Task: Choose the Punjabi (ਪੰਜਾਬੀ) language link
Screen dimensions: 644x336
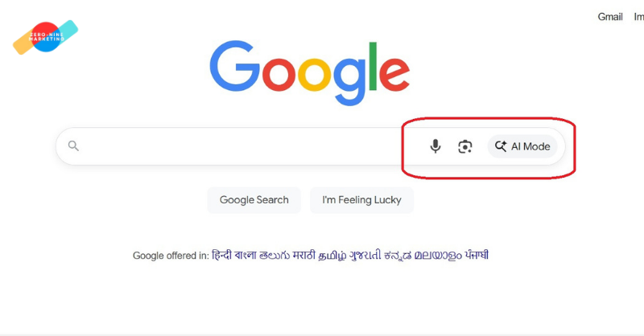Action: (x=477, y=256)
